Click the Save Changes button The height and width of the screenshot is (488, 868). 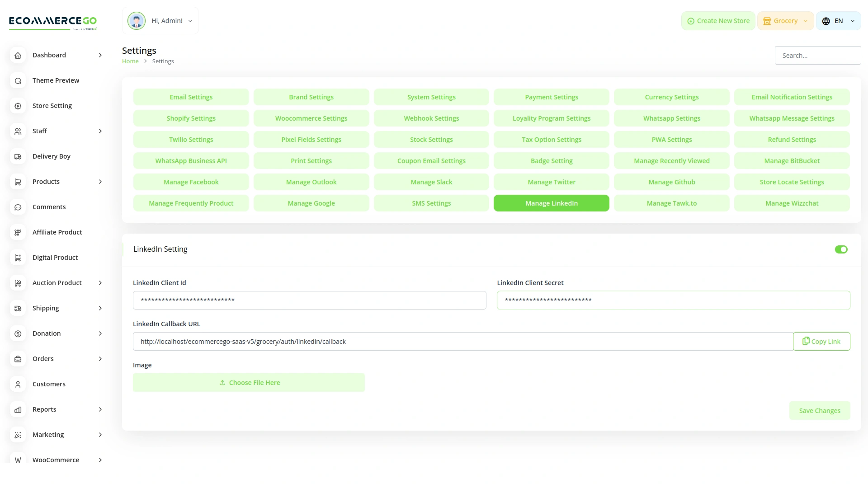pos(819,411)
